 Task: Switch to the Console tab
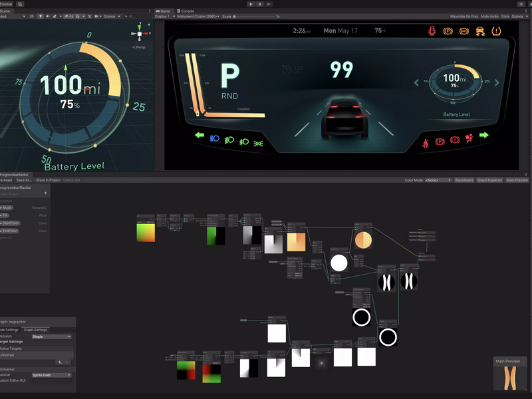tap(186, 11)
